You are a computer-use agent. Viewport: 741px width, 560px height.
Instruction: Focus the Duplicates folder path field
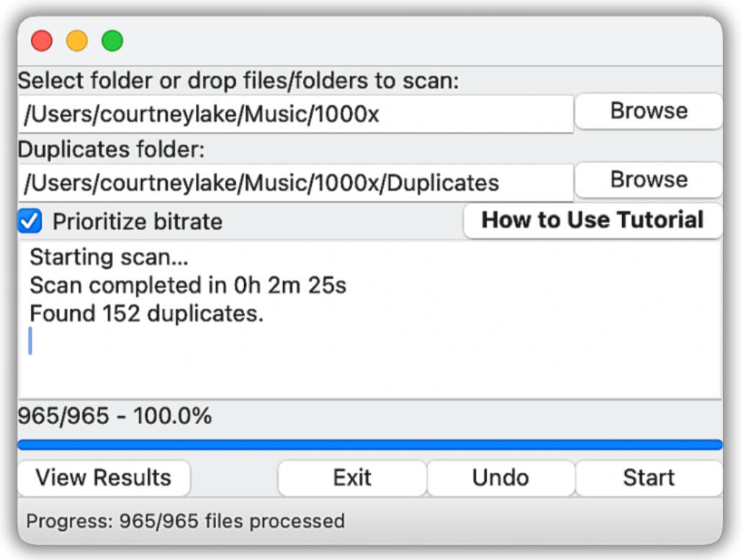295,183
